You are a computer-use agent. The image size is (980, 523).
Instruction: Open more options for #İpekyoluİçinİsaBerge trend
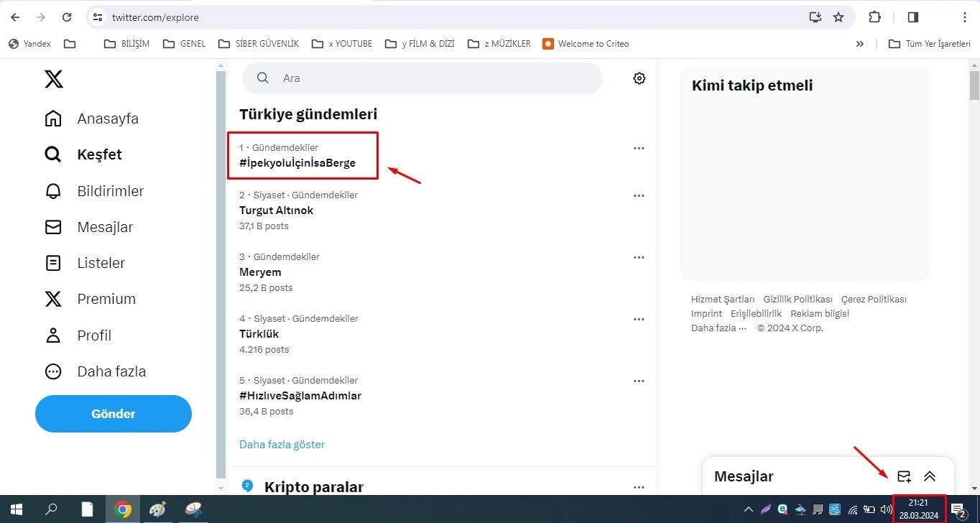click(x=639, y=149)
